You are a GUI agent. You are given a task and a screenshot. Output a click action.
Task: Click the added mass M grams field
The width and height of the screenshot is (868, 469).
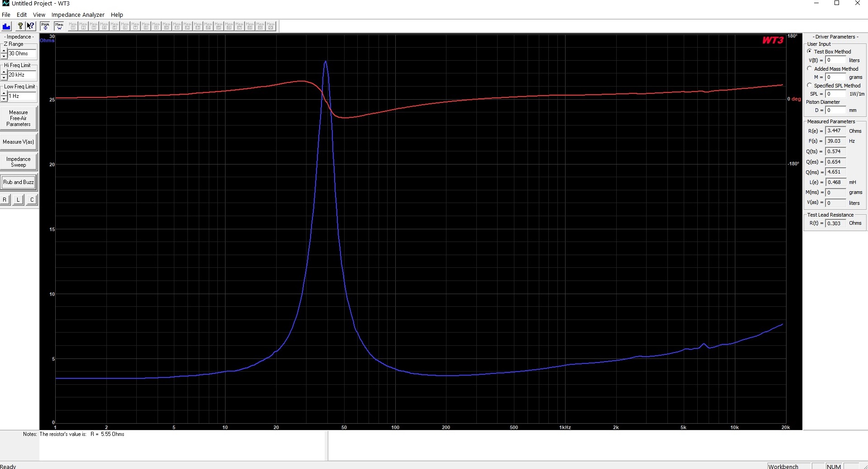835,77
